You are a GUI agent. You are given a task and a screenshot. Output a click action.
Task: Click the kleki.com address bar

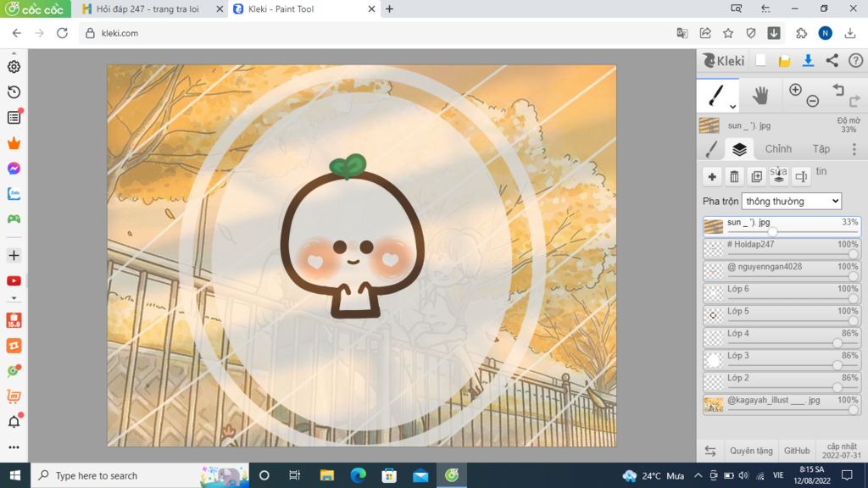376,33
